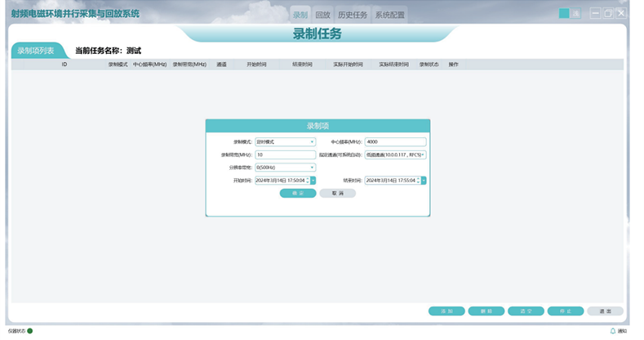The width and height of the screenshot is (644, 340).
Task: Click the green device status indicator
Action: pos(30,331)
